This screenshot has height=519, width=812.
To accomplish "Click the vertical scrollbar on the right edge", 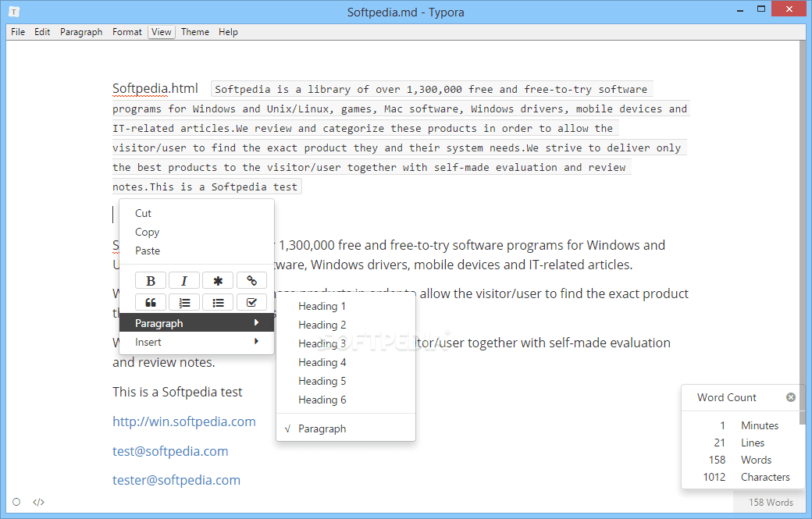I will pyautogui.click(x=803, y=233).
